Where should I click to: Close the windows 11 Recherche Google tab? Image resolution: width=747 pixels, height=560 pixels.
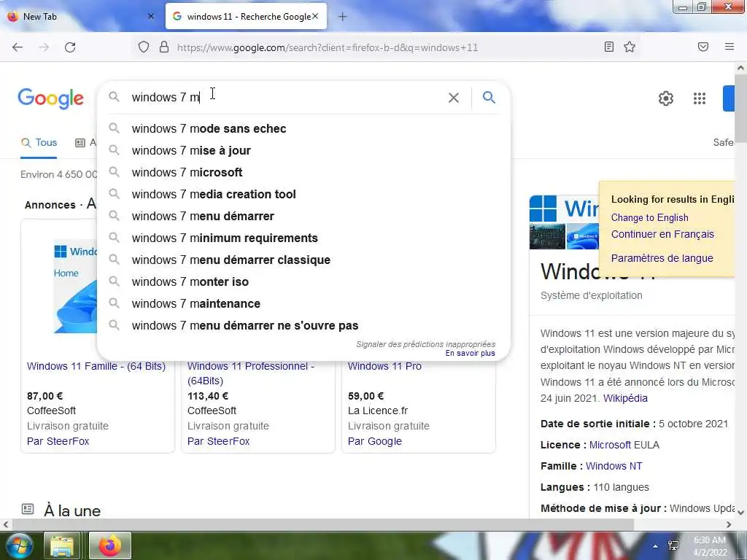point(315,16)
